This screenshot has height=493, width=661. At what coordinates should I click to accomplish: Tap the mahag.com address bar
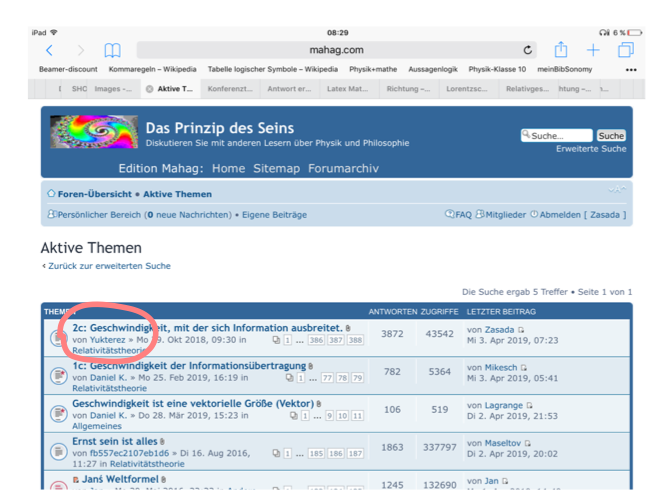(x=335, y=50)
